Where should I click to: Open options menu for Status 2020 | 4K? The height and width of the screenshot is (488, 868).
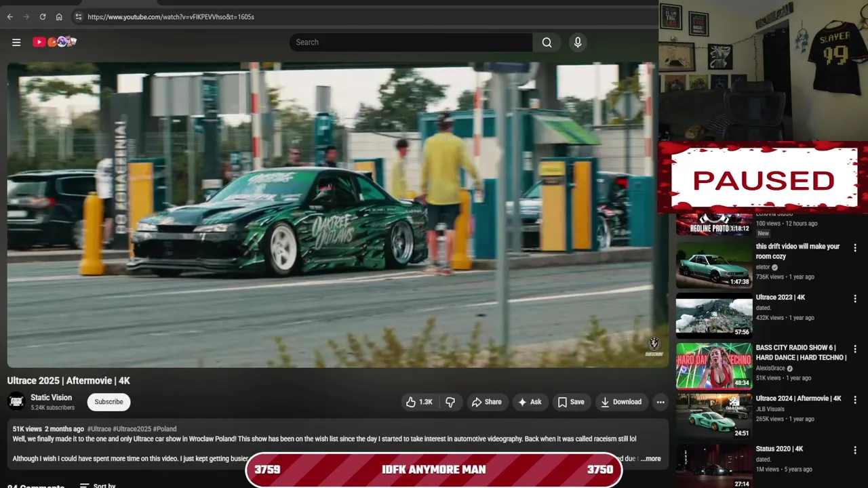tap(855, 450)
